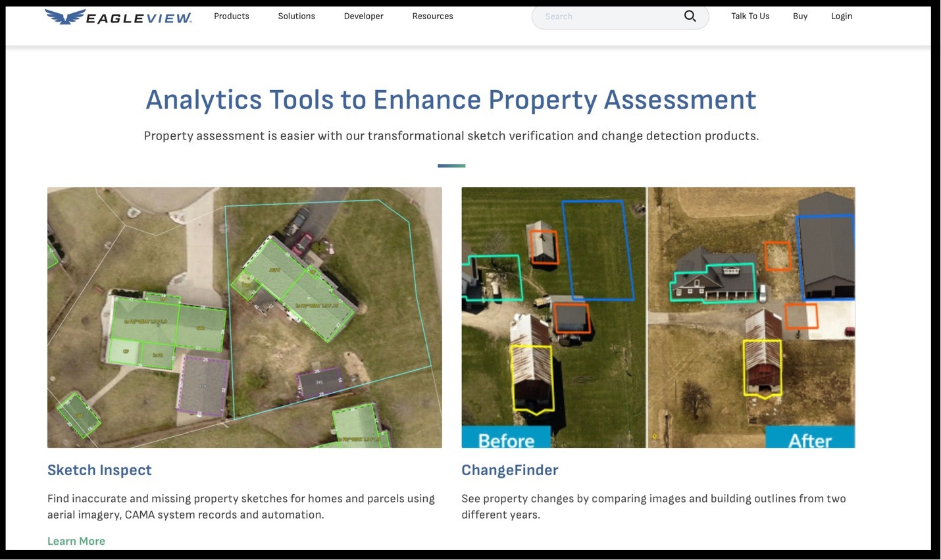Screen dimensions: 941x560
Task: Click the Sketch Inspect heading
Action: 99,470
